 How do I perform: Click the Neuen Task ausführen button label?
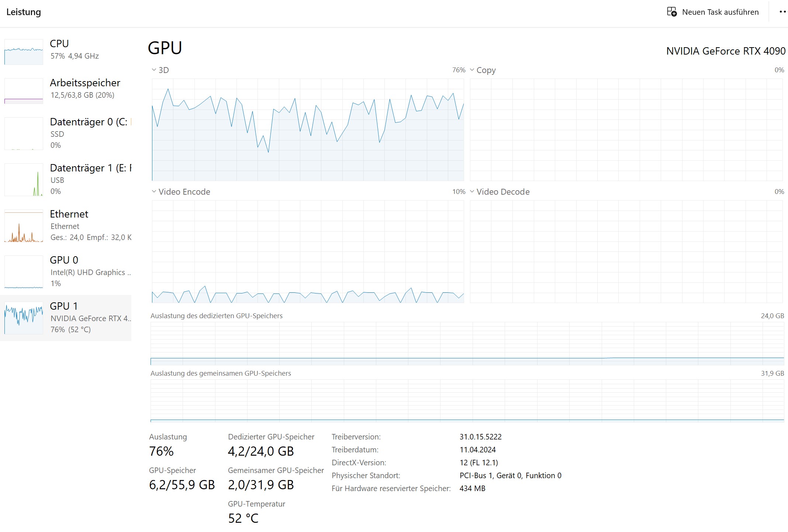tap(720, 12)
